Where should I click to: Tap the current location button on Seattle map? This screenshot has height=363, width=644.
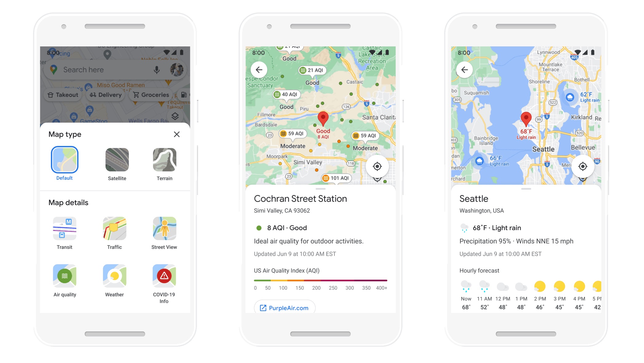582,166
